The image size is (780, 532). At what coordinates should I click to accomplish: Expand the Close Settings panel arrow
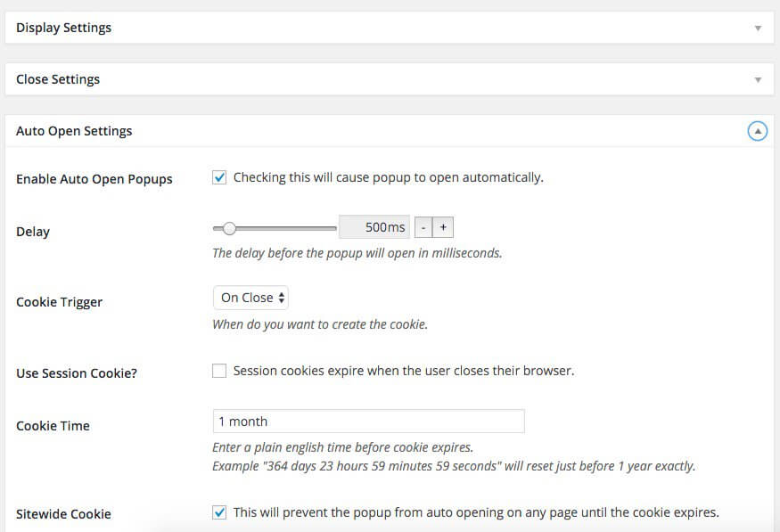(x=758, y=80)
